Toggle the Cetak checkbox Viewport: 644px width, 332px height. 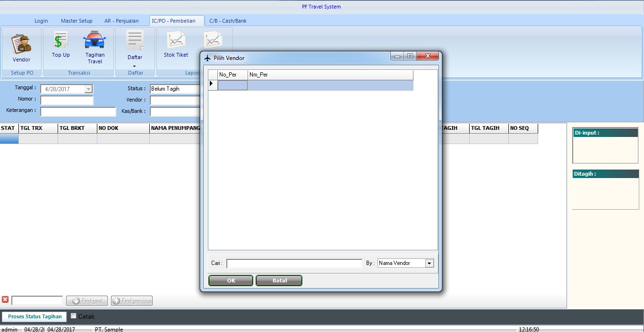pyautogui.click(x=73, y=316)
